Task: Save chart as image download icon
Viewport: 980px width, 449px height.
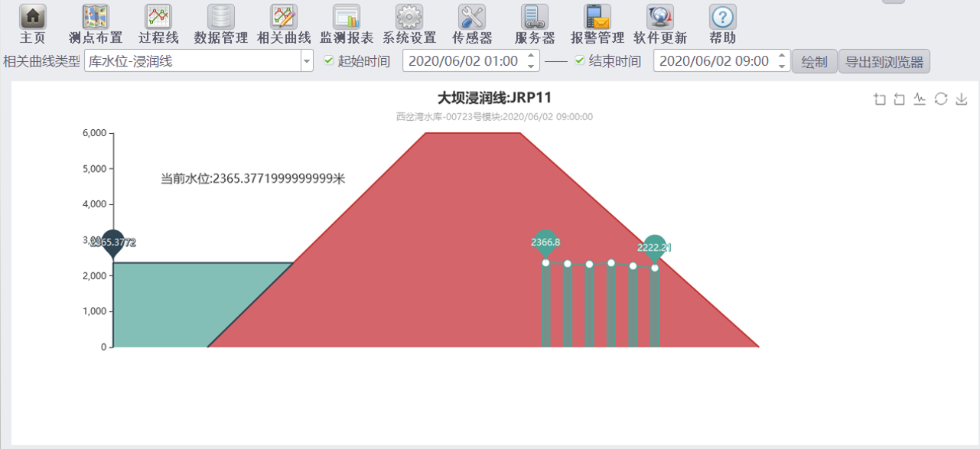Action: coord(962,99)
